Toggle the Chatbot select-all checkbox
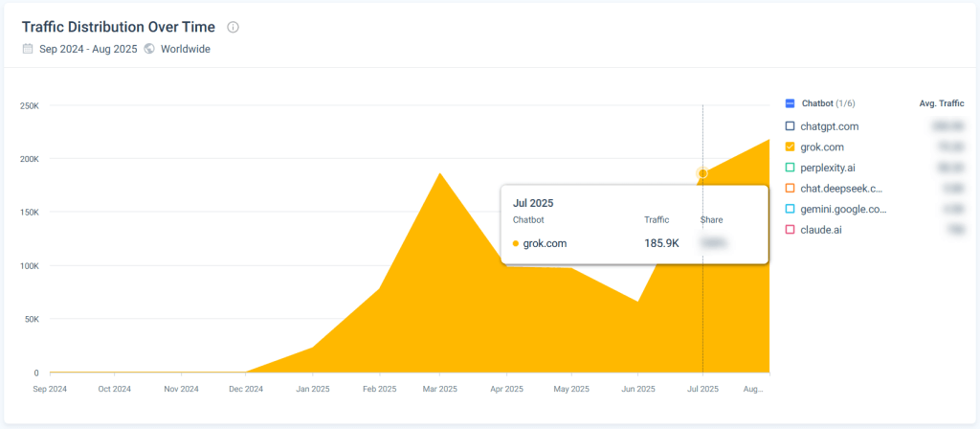Viewport: 980px width, 429px height. [790, 103]
